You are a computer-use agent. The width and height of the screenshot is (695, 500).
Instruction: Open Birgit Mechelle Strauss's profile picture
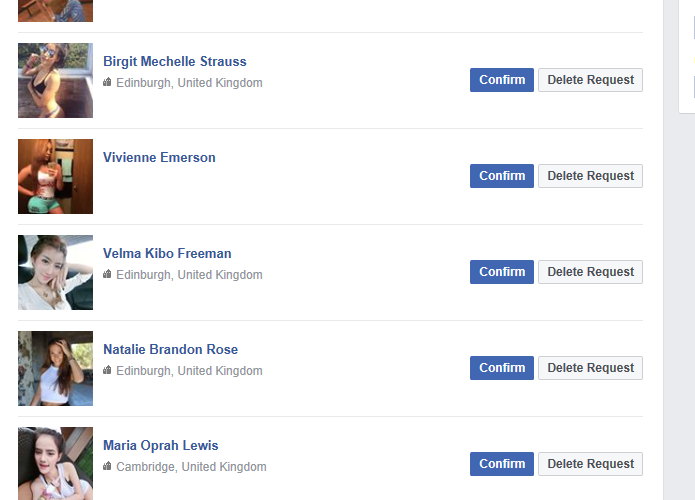(55, 80)
